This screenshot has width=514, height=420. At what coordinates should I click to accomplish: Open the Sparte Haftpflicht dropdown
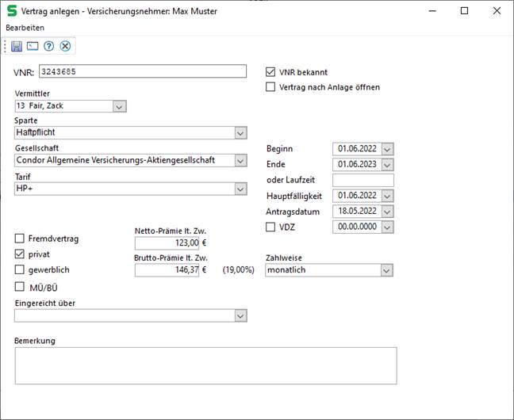pyautogui.click(x=240, y=133)
